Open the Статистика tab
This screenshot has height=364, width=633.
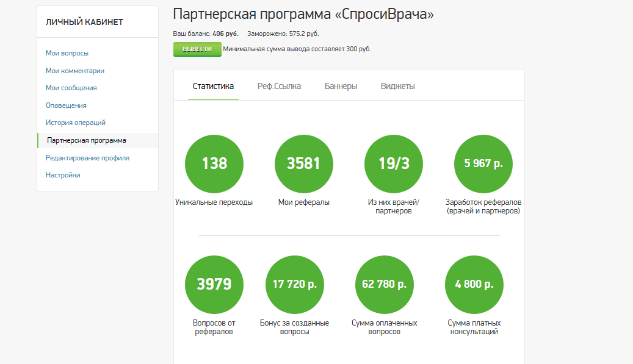213,86
